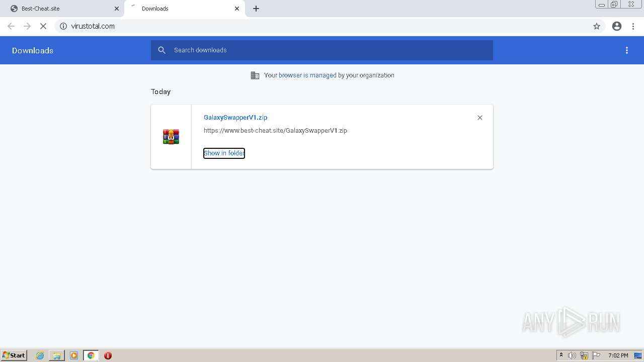Open the volume speaker tray icon
Image resolution: width=644 pixels, height=362 pixels.
pos(572,355)
